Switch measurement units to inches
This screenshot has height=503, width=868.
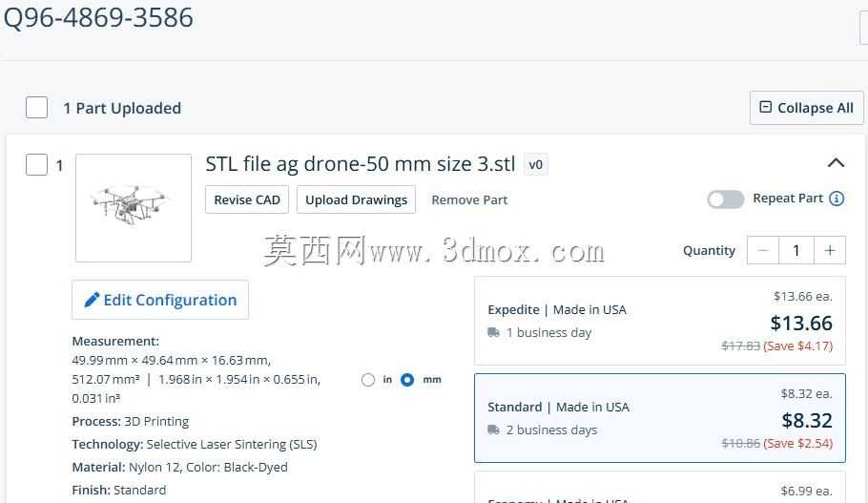tap(367, 380)
